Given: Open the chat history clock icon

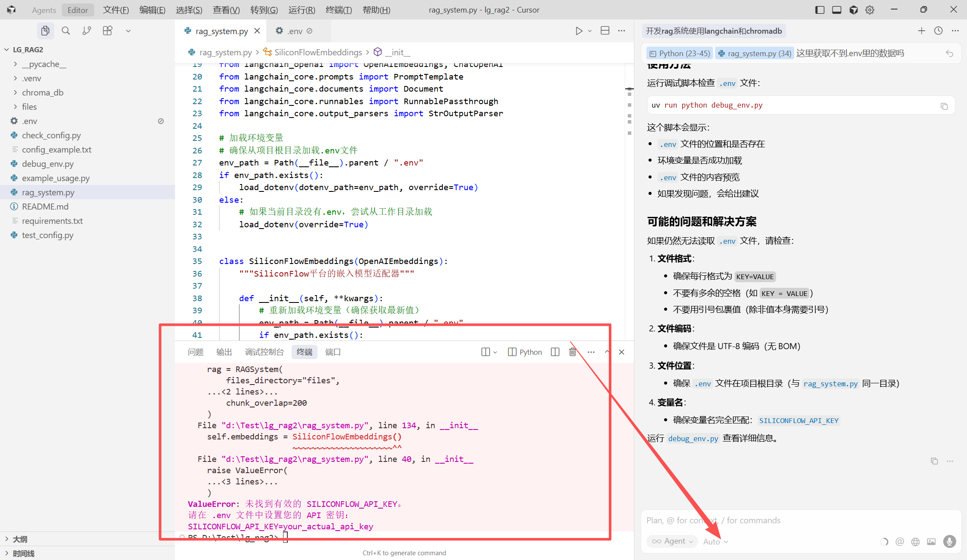Looking at the screenshot, I should point(938,31).
